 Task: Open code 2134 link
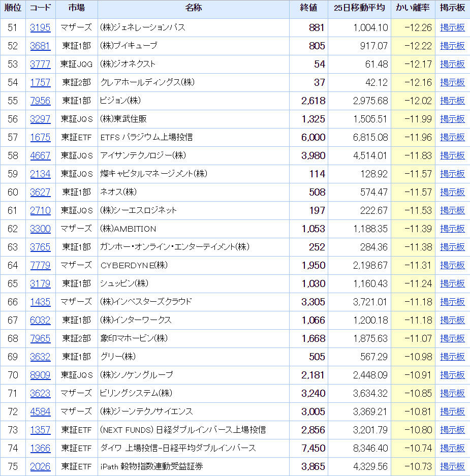click(x=40, y=174)
